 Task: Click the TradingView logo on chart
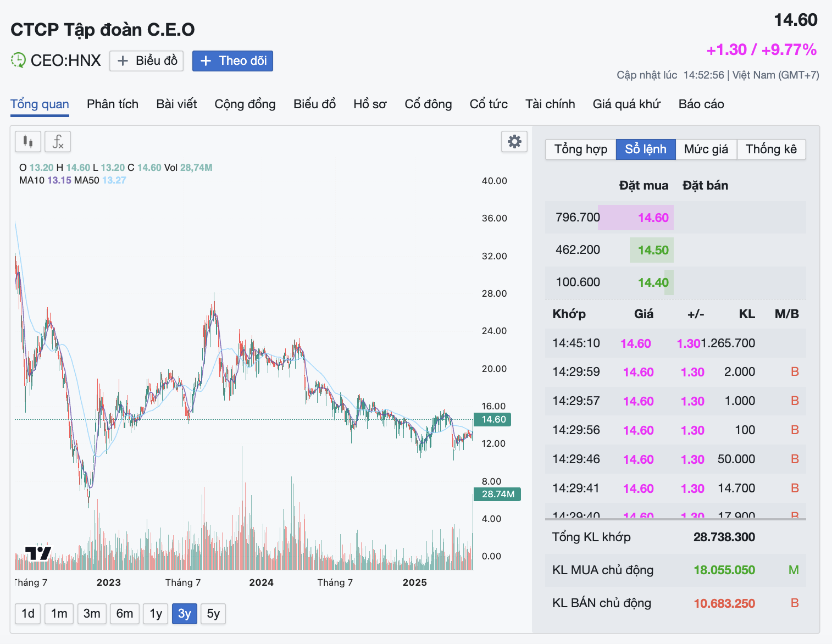[38, 553]
